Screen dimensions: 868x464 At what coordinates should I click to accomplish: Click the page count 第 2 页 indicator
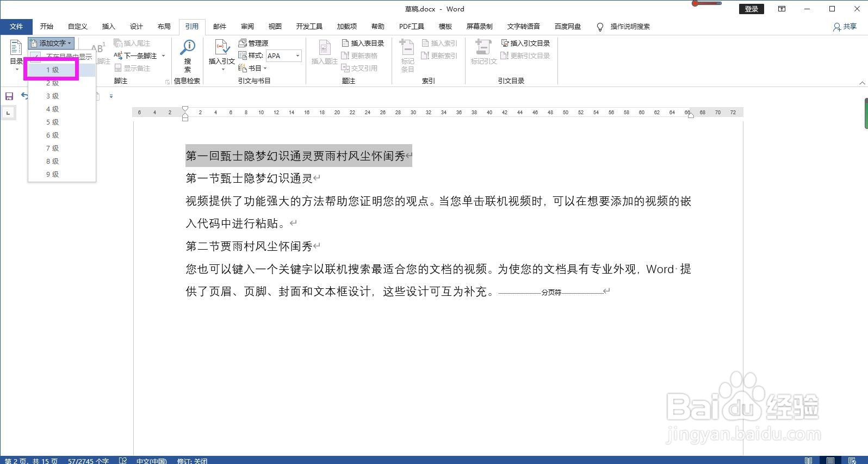32,461
